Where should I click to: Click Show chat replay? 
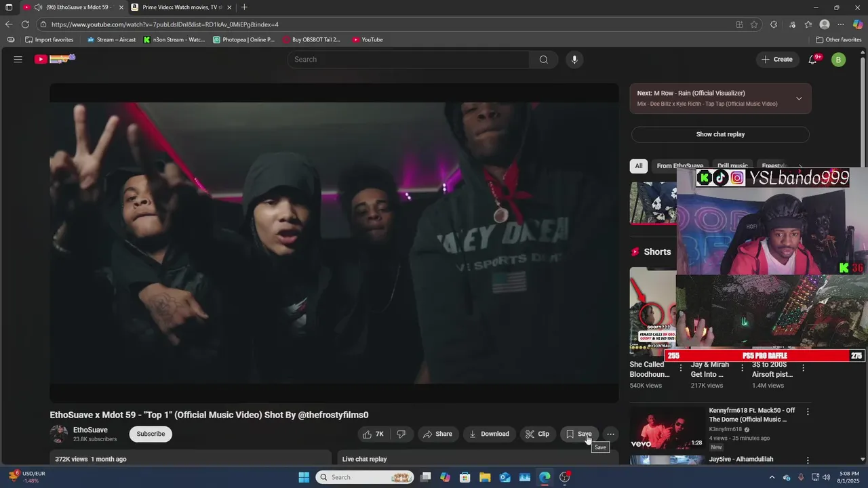720,134
